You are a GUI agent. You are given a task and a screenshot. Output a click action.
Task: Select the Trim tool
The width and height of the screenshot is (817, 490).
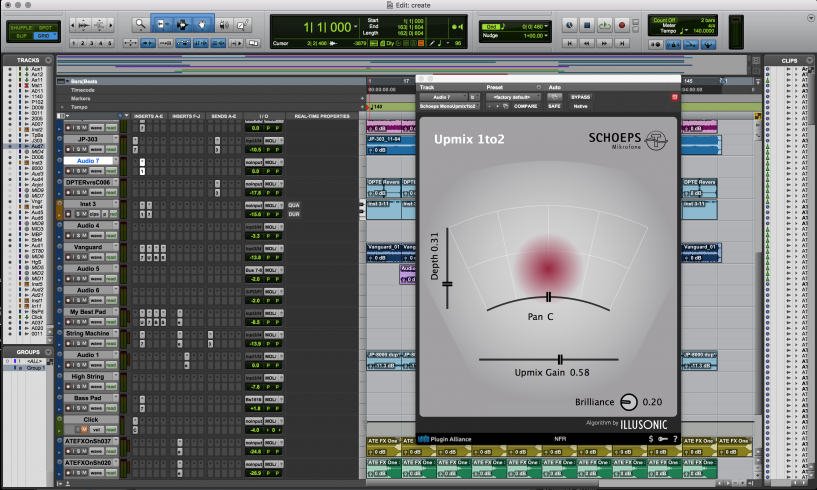coord(161,24)
